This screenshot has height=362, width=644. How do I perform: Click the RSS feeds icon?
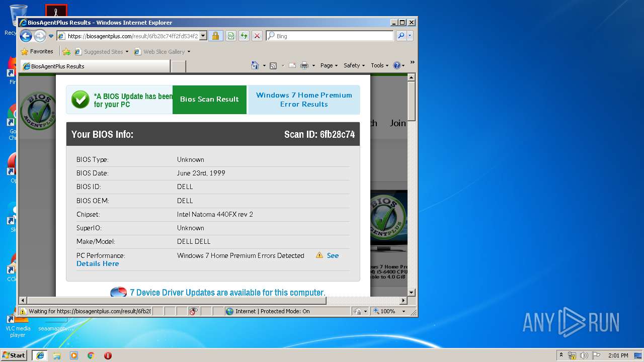click(273, 65)
